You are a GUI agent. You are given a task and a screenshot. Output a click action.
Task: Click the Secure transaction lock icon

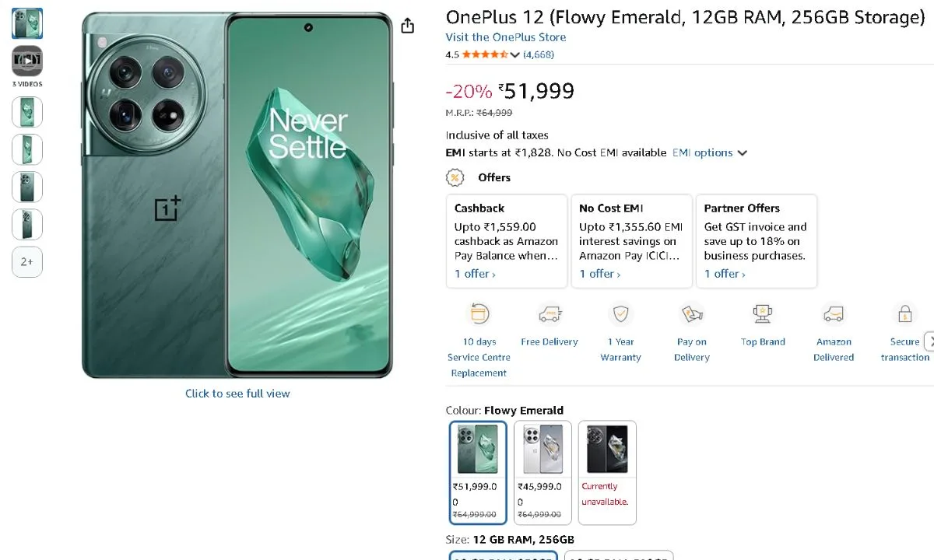click(904, 314)
